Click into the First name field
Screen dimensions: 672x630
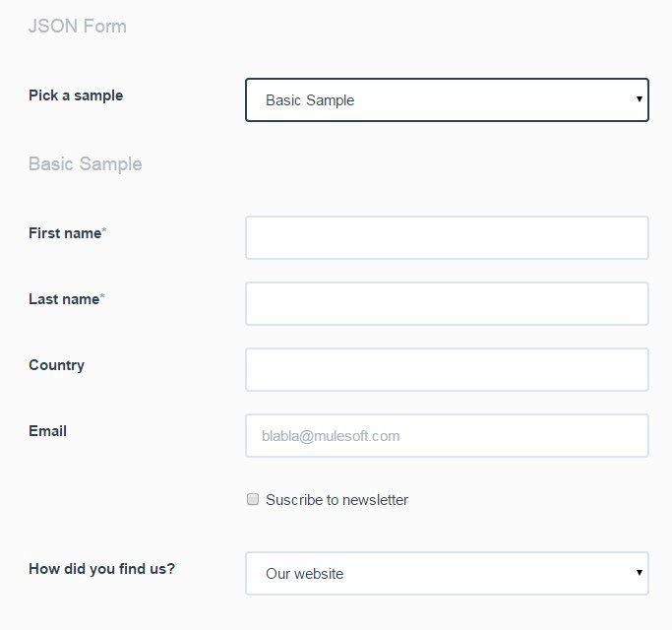447,238
